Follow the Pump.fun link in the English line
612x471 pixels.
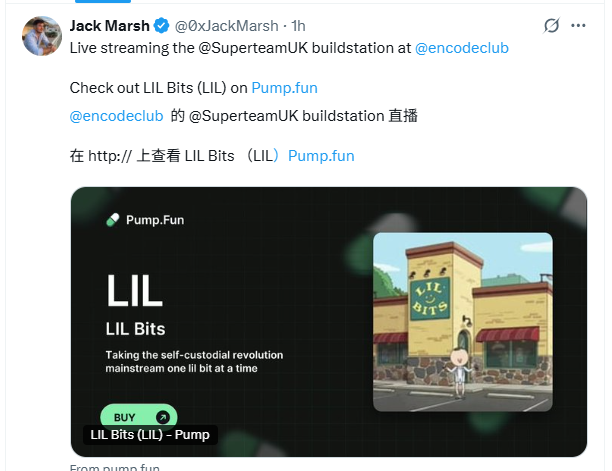pos(285,88)
